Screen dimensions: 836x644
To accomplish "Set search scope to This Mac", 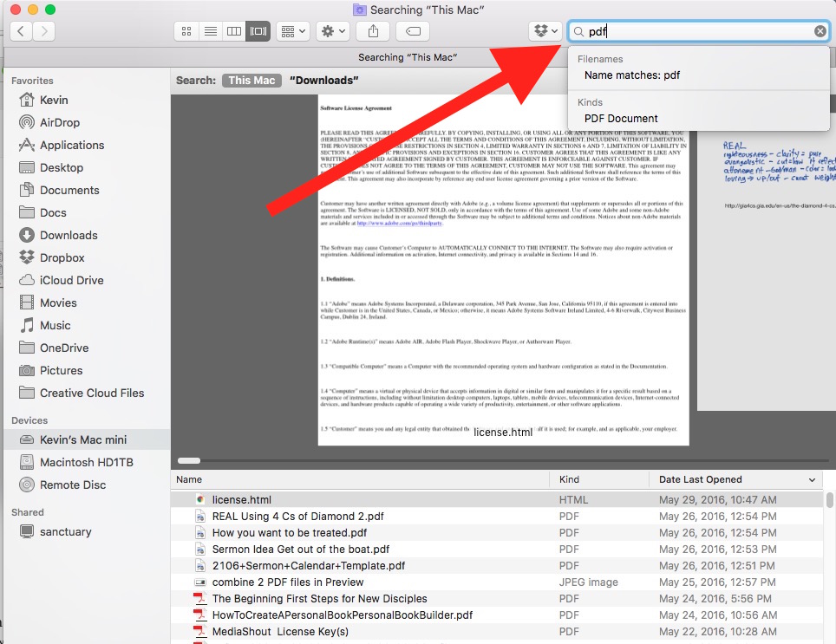I will 251,81.
